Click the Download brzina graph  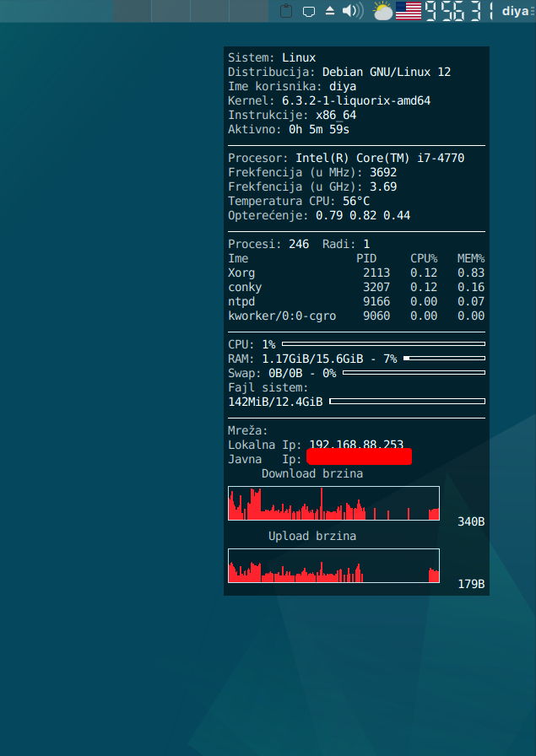click(334, 504)
